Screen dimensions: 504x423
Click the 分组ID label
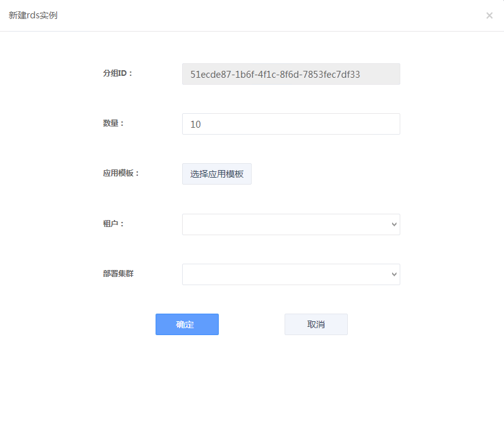coord(118,73)
